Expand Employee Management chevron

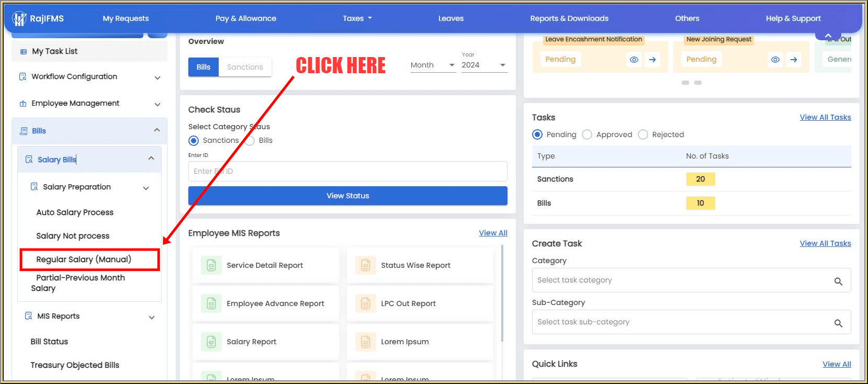pyautogui.click(x=157, y=105)
